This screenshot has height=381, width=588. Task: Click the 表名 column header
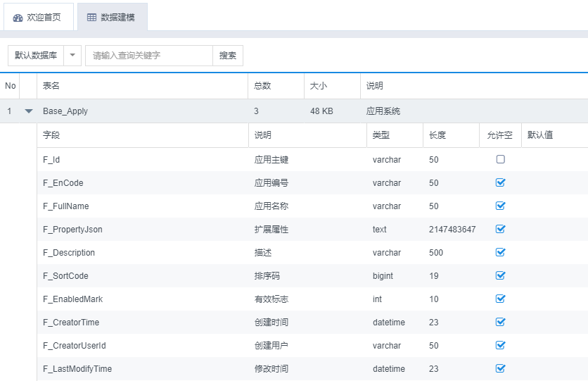tap(142, 86)
